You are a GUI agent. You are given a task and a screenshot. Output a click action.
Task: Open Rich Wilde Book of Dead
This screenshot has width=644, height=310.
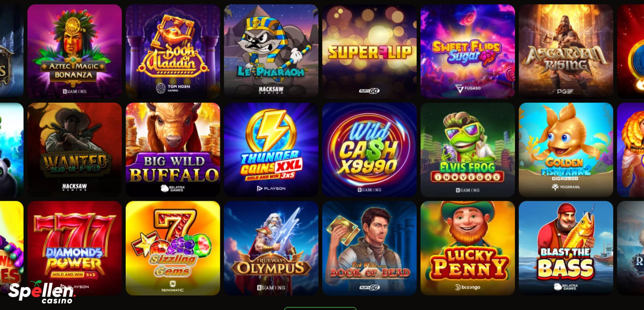coord(369,248)
